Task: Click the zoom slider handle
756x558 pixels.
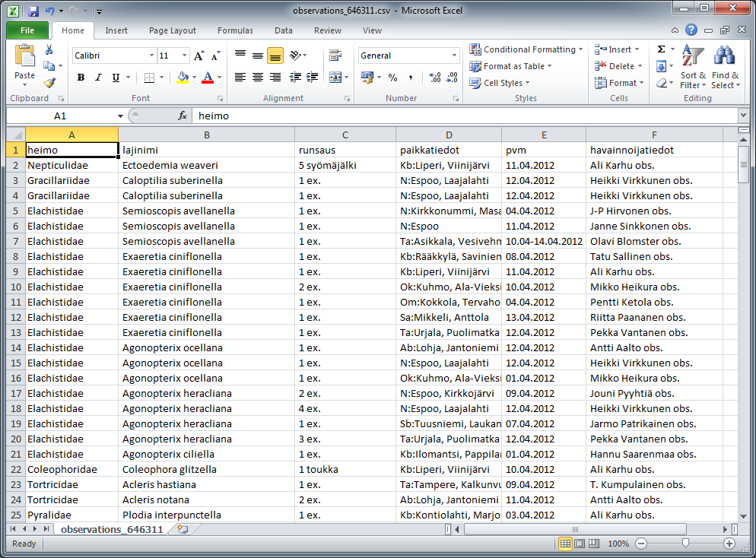Action: coord(685,543)
